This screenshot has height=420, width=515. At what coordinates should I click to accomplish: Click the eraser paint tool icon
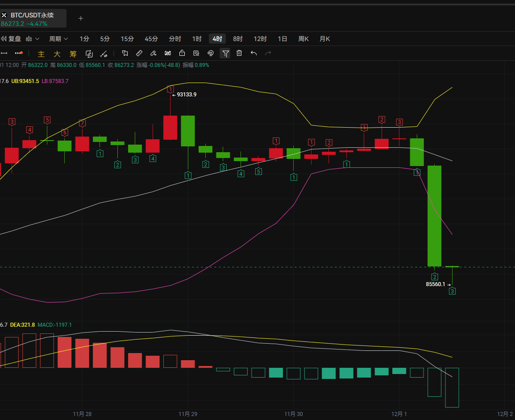pos(153,54)
